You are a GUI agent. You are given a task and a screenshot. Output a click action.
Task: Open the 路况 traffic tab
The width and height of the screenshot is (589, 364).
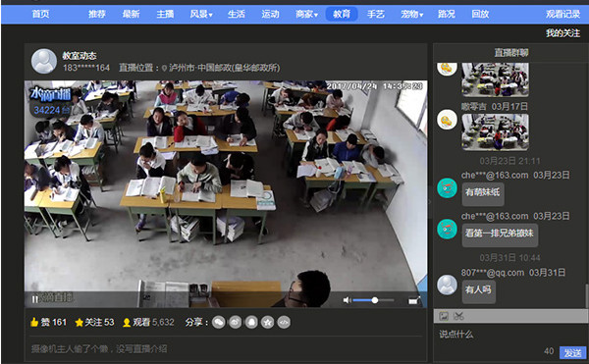pos(447,15)
